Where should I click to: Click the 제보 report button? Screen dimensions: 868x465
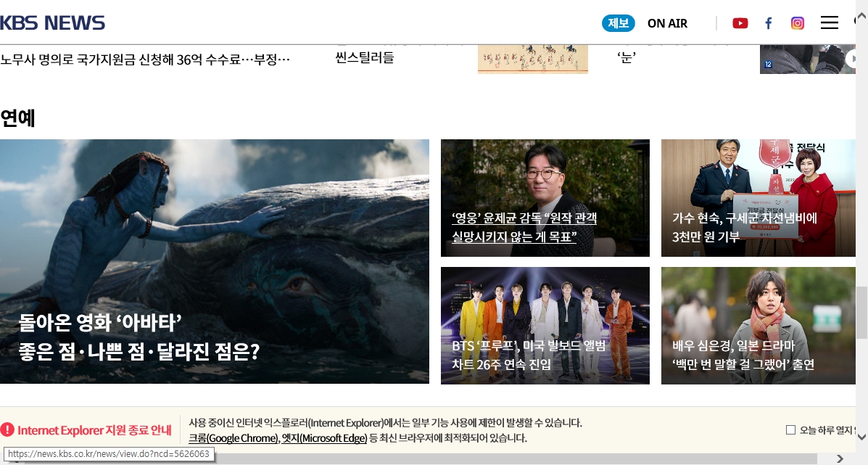619,23
